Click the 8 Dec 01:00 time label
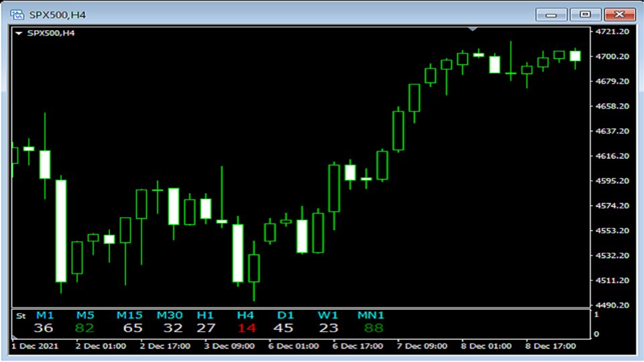The width and height of the screenshot is (644, 362). coord(486,346)
